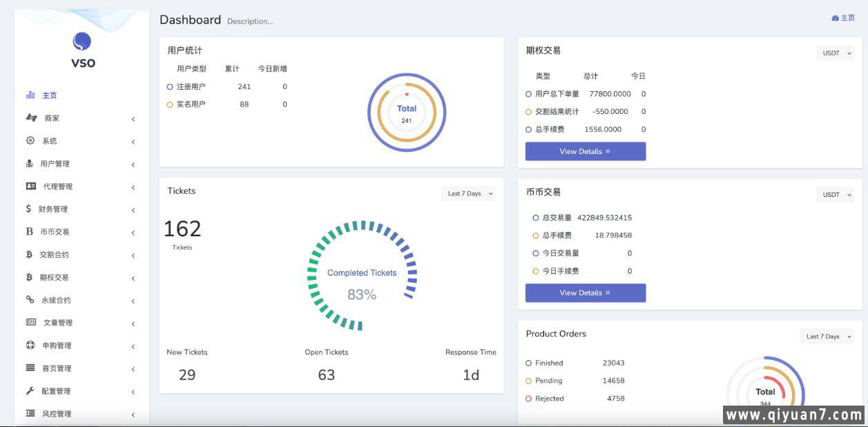Click the link icon for 永续合约

point(30,300)
